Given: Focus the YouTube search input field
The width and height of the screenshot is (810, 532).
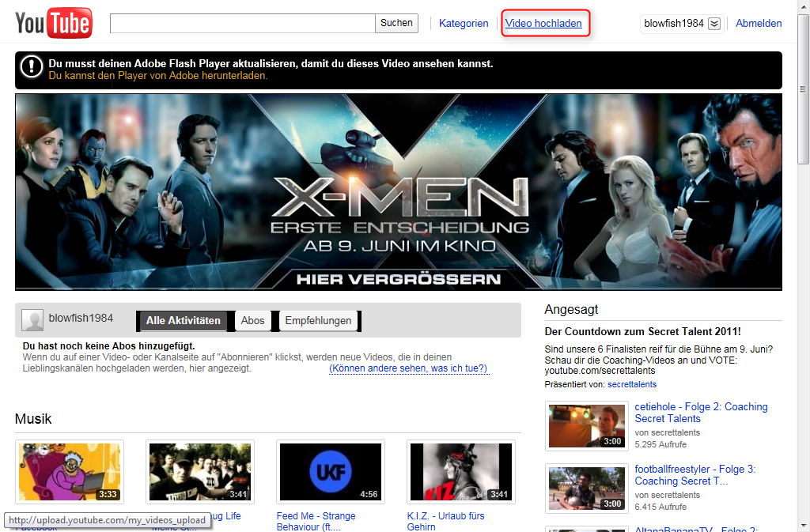Looking at the screenshot, I should [x=242, y=24].
